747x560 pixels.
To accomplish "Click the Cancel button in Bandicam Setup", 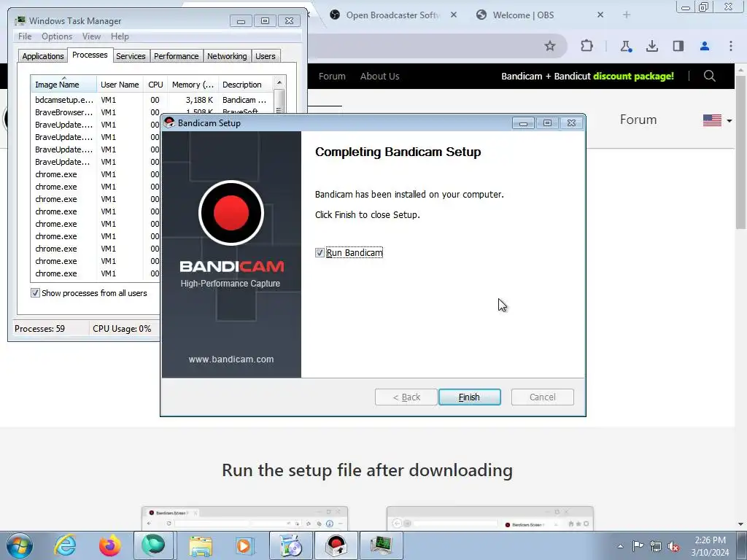I will pos(542,397).
